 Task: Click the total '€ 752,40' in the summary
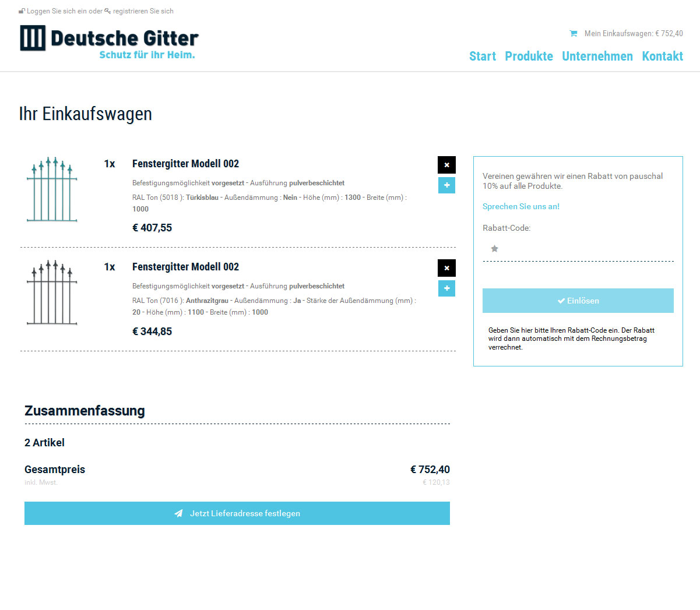pos(430,470)
